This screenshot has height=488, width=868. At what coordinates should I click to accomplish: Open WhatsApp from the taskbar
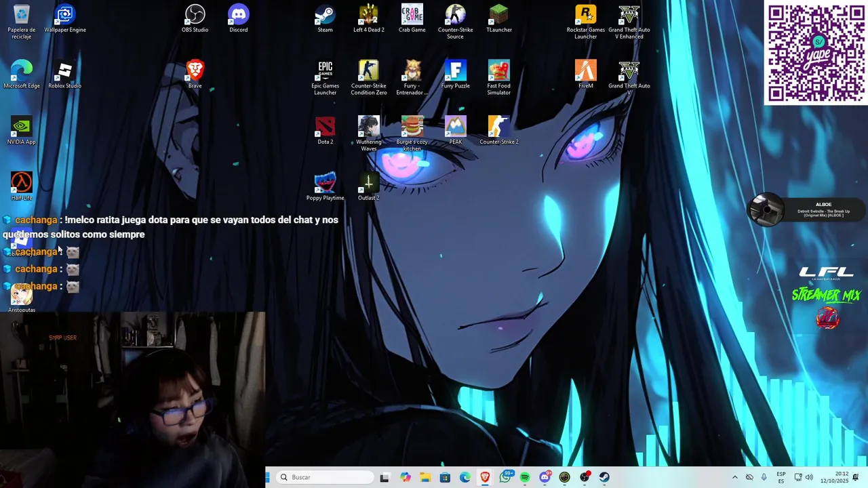pyautogui.click(x=505, y=477)
